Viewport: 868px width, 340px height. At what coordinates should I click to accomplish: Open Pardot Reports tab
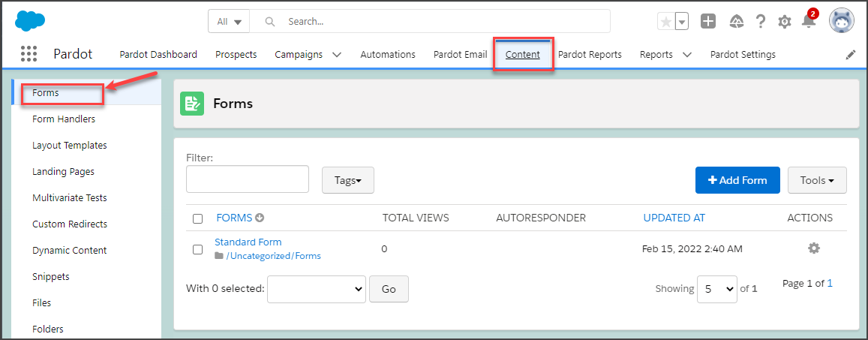(x=590, y=54)
